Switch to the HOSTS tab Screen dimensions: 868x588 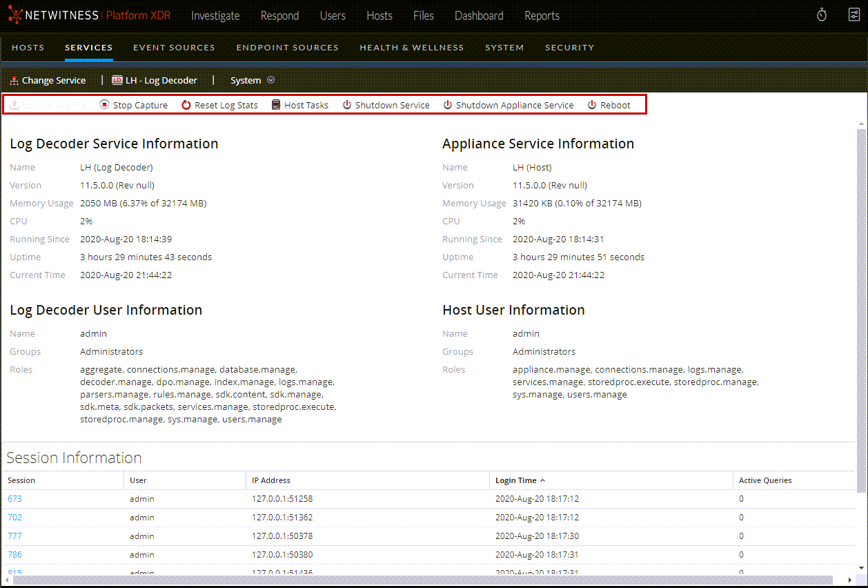[x=28, y=47]
